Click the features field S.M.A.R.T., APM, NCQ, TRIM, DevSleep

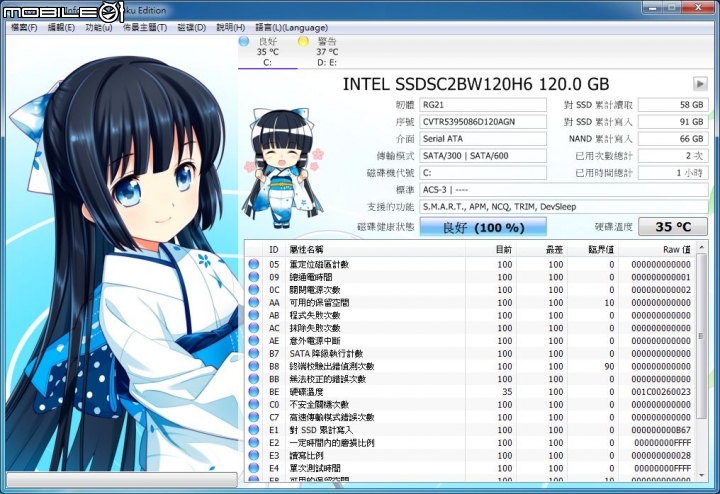[x=564, y=207]
